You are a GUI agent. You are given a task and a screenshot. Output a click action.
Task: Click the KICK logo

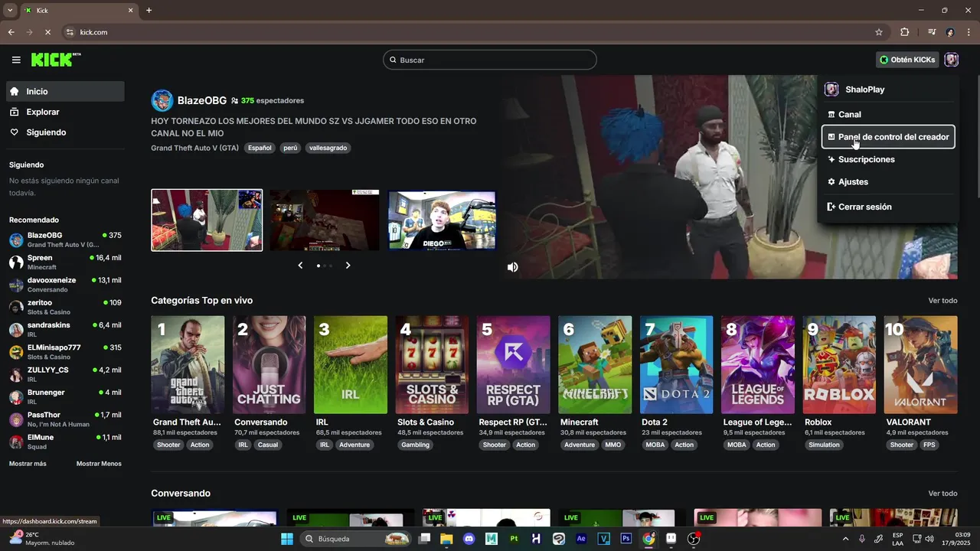click(56, 60)
